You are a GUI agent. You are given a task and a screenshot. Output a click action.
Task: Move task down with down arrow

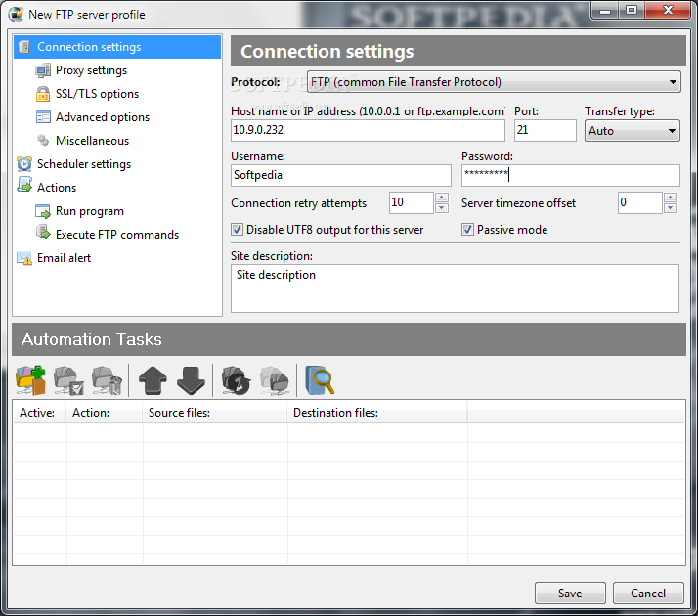pos(191,380)
